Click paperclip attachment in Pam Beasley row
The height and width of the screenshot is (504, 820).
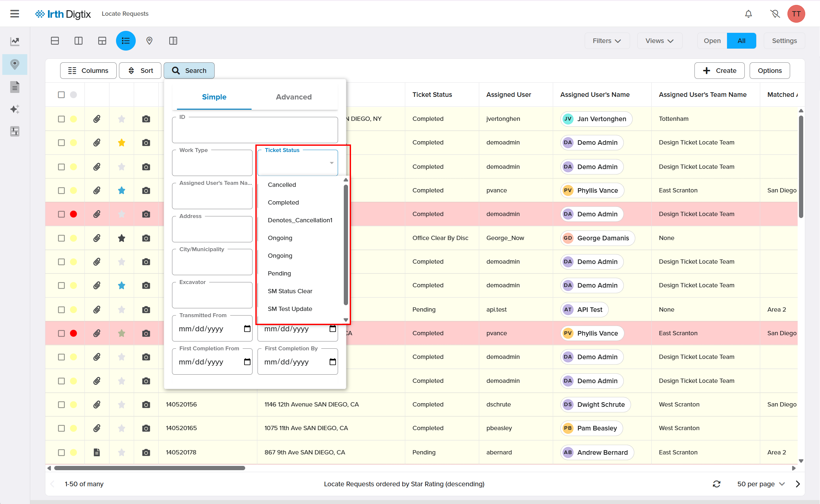tap(97, 428)
